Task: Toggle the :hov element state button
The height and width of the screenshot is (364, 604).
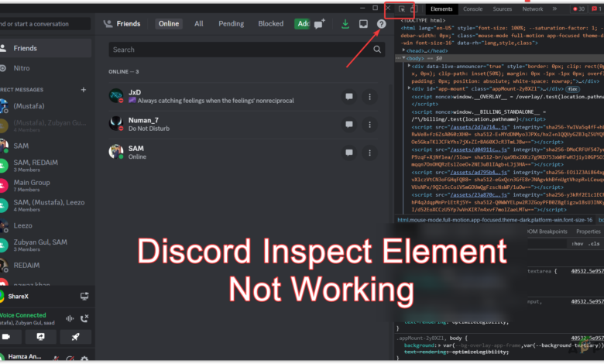Action: 577,244
